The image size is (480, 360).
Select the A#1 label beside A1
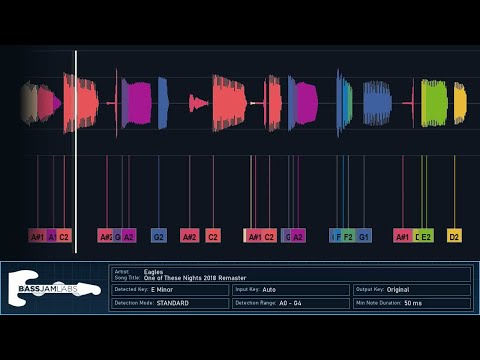(x=37, y=237)
